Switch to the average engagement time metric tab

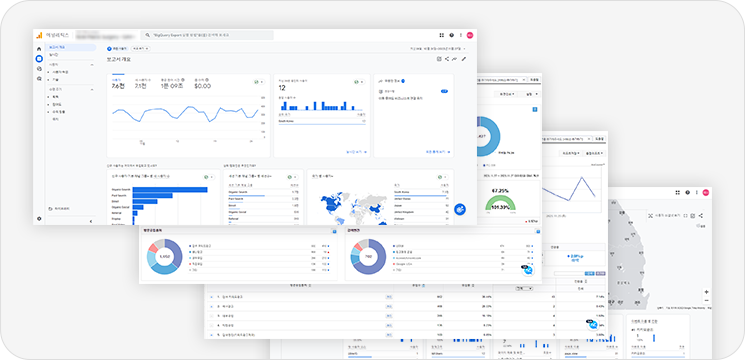pos(172,84)
